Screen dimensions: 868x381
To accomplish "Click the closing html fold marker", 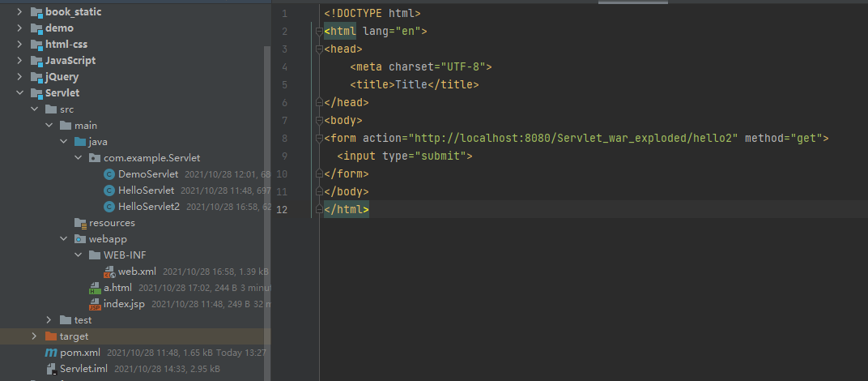I will click(x=319, y=209).
